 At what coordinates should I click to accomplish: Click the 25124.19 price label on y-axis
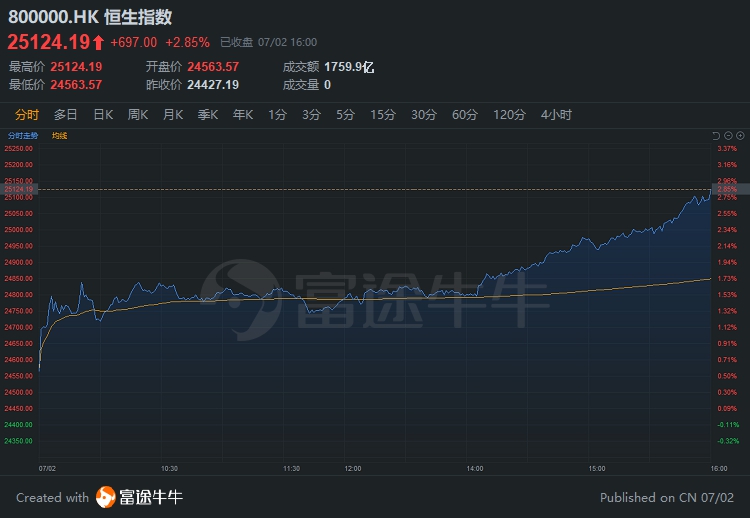[19, 189]
